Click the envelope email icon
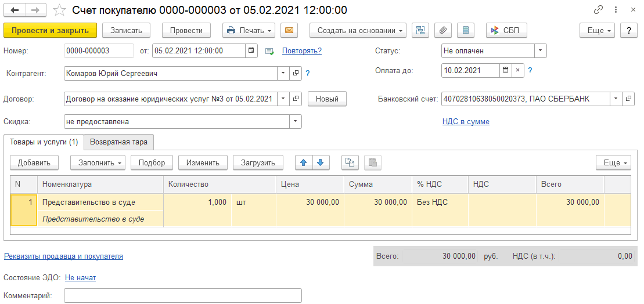Screen dimensions: 644x304 (289, 31)
